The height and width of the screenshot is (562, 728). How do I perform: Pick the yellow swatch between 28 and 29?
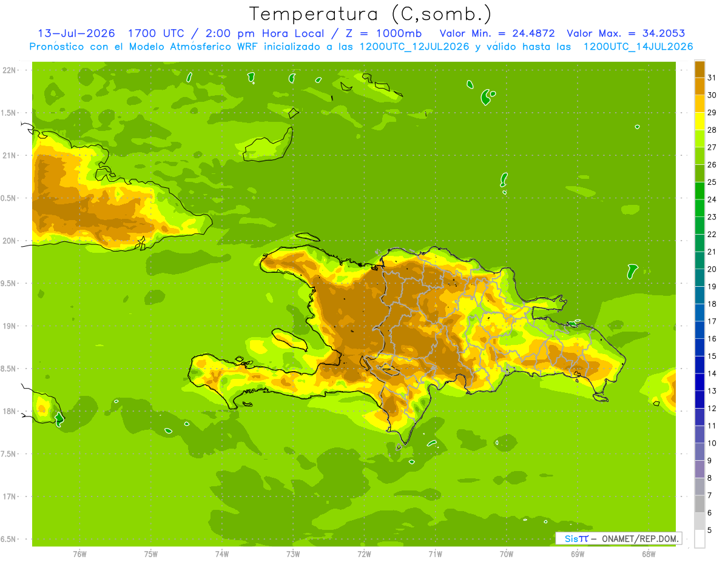tap(699, 121)
